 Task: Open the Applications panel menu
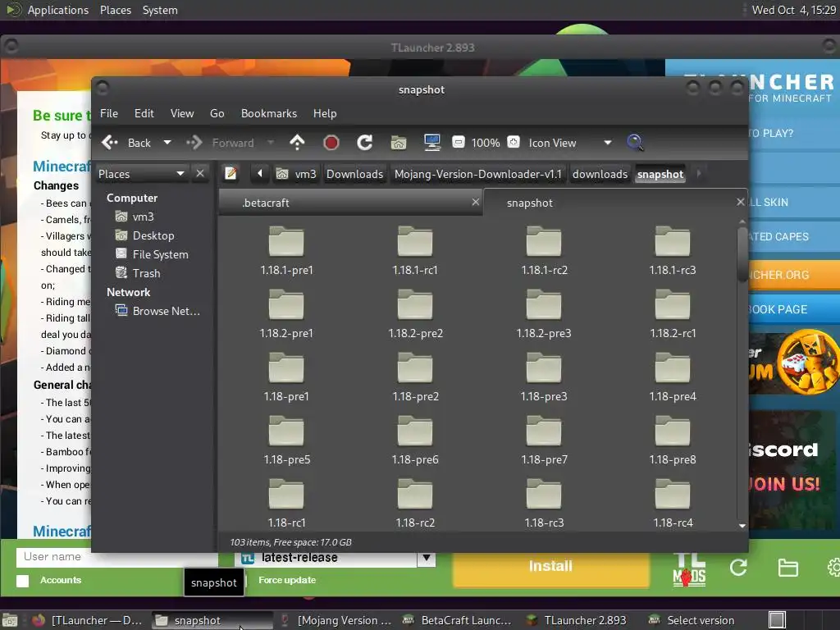point(58,10)
